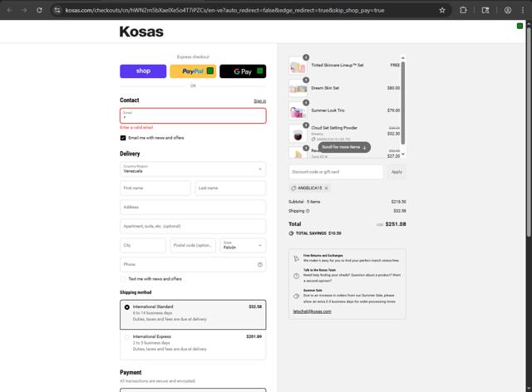Image resolution: width=532 pixels, height=392 pixels.
Task: Open the browser extensions puzzle icon
Action: [x=463, y=10]
